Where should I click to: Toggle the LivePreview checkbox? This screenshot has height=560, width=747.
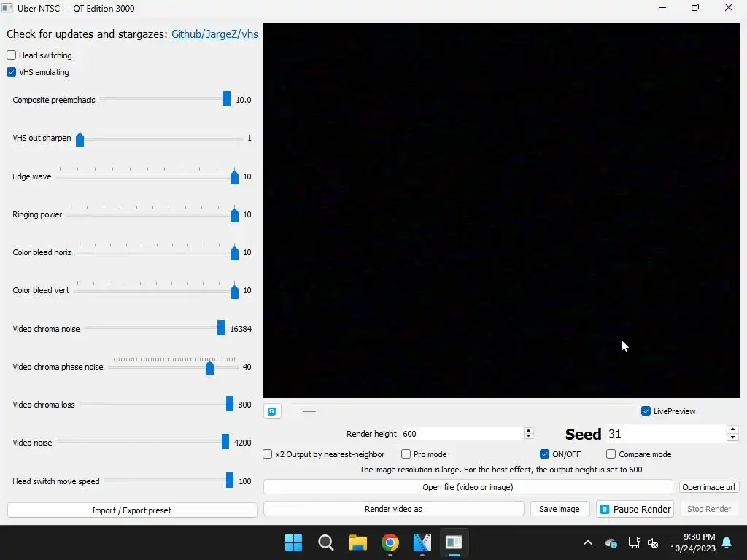pyautogui.click(x=646, y=411)
